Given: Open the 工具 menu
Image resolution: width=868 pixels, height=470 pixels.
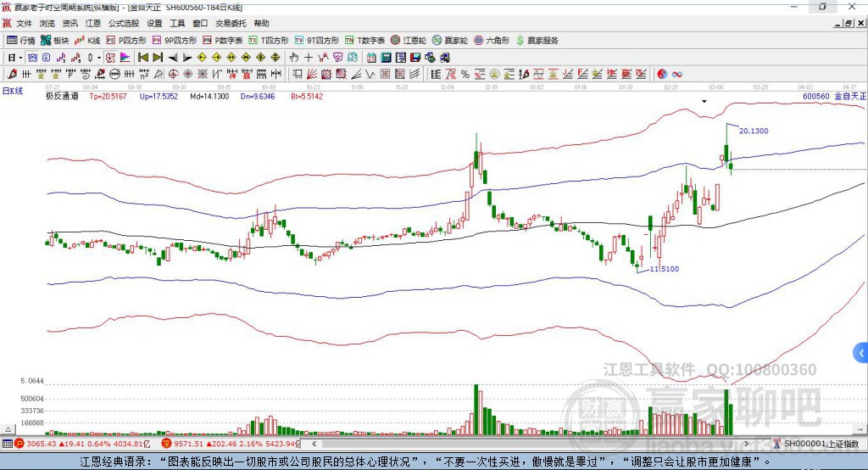Looking at the screenshot, I should (177, 23).
